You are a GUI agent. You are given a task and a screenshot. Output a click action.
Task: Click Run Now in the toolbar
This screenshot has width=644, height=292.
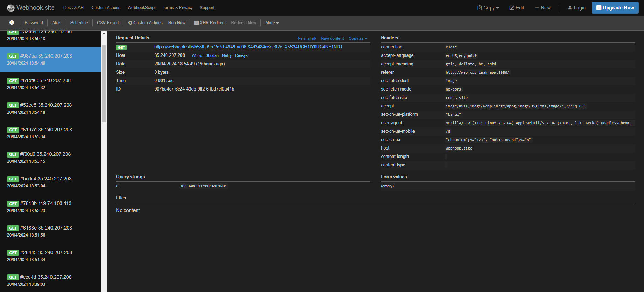[x=177, y=23]
